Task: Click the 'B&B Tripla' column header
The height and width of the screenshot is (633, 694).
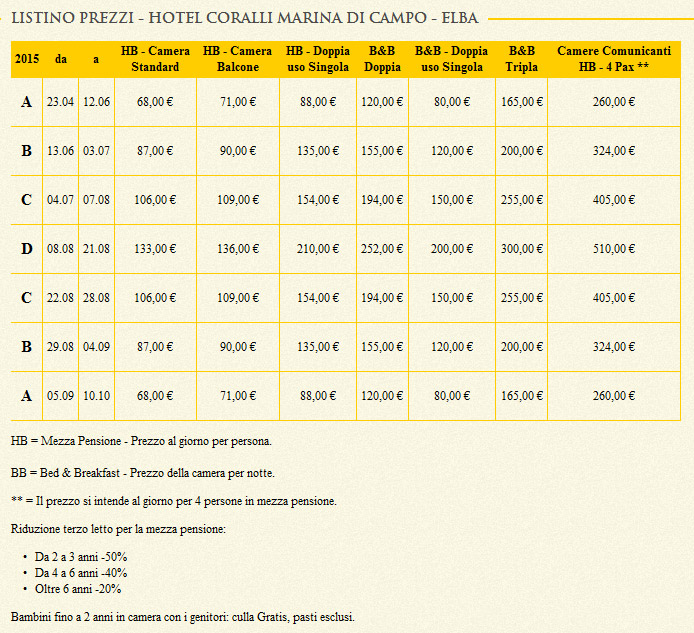Action: tap(521, 59)
